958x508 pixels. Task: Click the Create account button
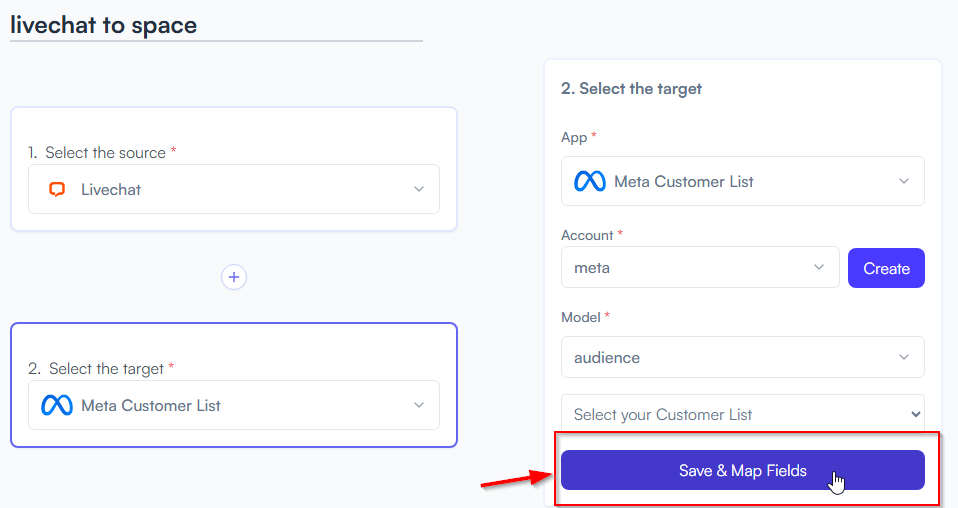(886, 268)
